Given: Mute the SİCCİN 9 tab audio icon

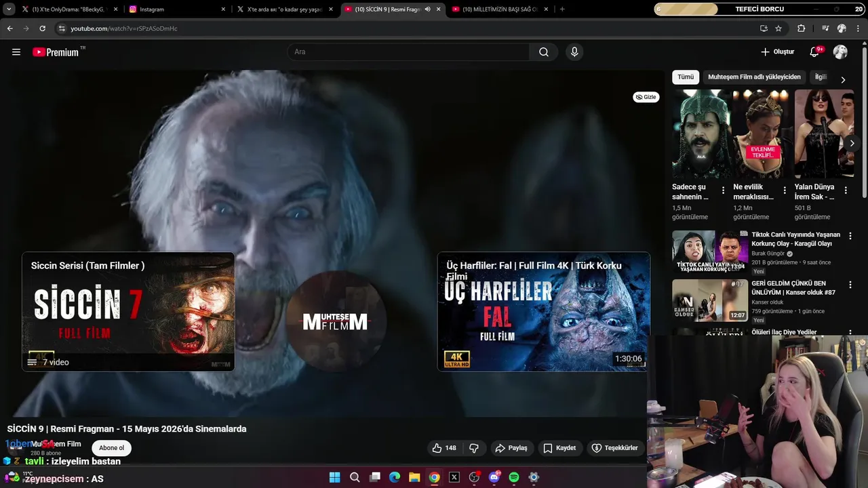Looking at the screenshot, I should [x=427, y=9].
